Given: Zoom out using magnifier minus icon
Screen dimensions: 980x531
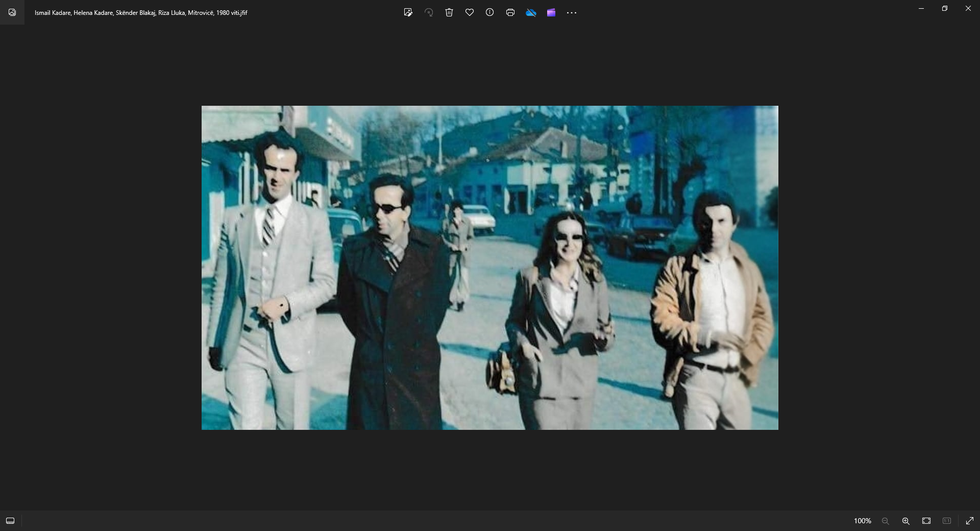Looking at the screenshot, I should tap(885, 521).
